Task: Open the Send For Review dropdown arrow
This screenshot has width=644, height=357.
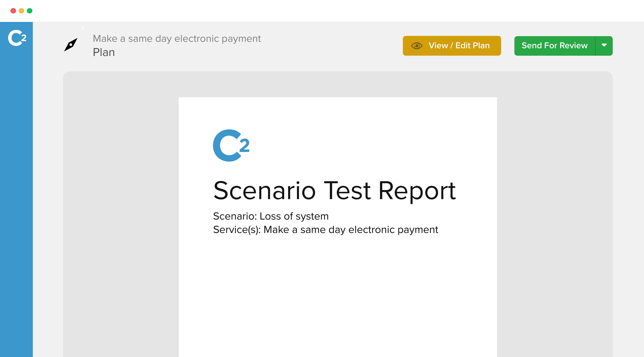Action: (604, 45)
